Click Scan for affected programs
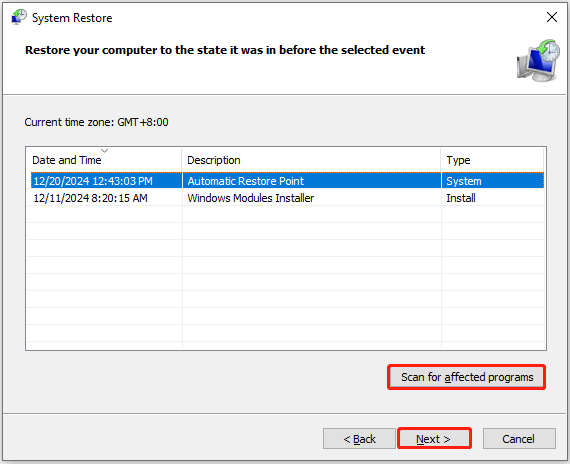This screenshot has height=464, width=570. click(x=467, y=377)
